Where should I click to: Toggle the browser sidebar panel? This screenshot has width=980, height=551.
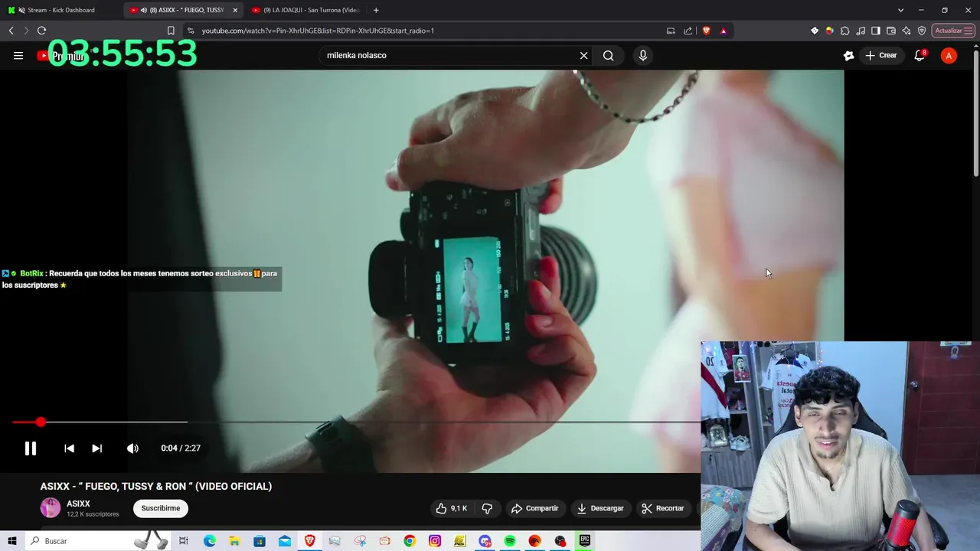pos(876,31)
